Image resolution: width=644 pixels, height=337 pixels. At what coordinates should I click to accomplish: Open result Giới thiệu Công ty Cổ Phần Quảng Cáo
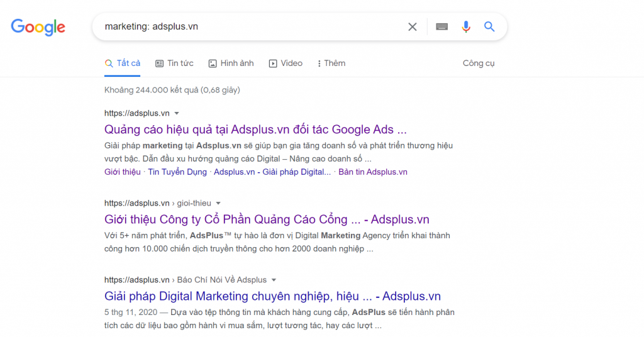tap(267, 219)
